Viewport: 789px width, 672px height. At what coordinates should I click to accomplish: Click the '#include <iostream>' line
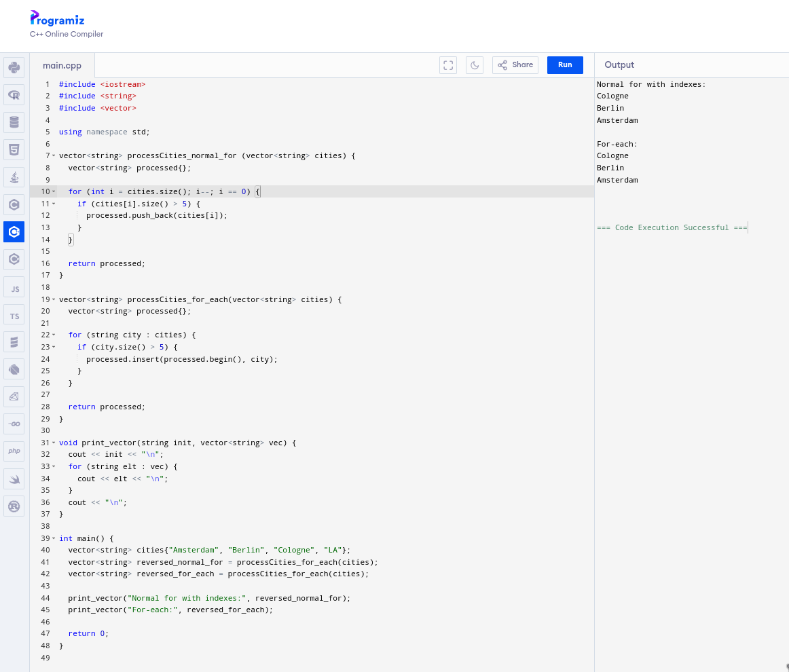tap(102, 84)
